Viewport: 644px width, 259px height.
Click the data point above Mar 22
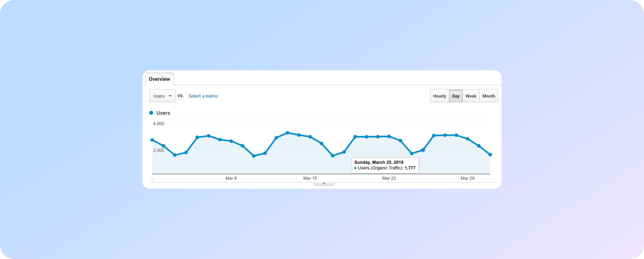point(389,136)
